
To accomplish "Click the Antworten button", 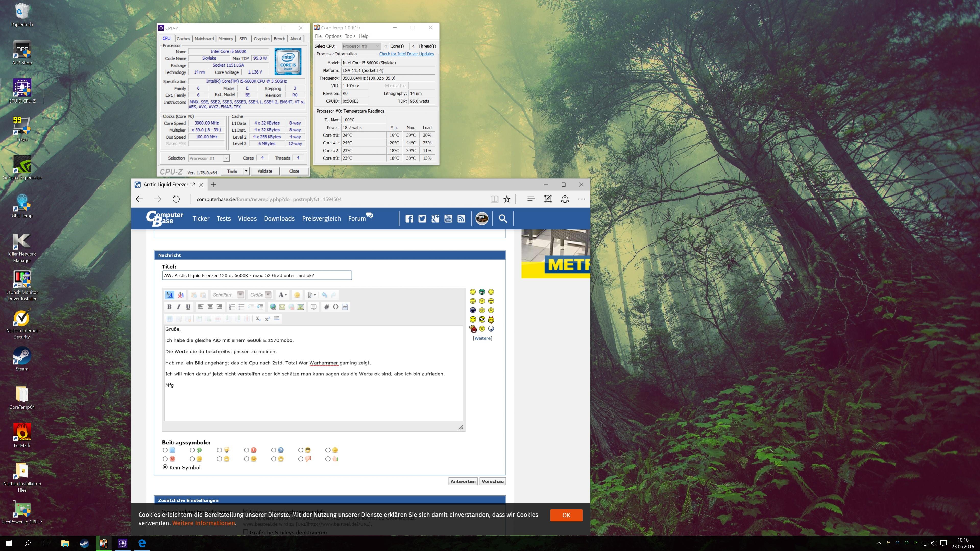I will click(x=463, y=481).
